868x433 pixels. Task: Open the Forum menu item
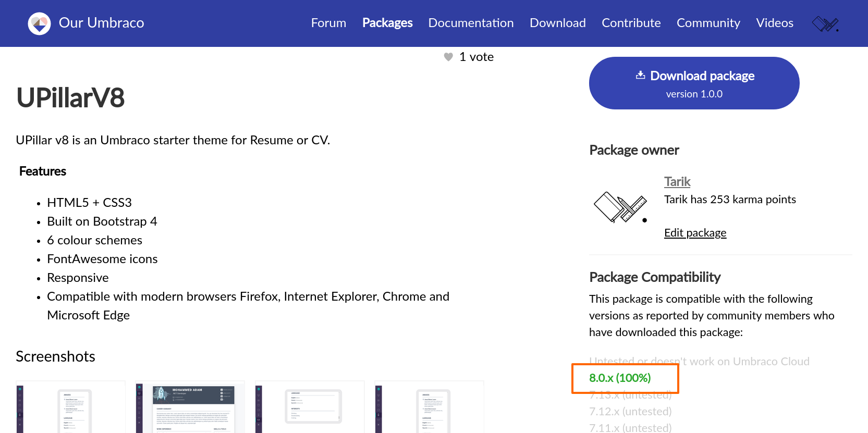click(328, 23)
